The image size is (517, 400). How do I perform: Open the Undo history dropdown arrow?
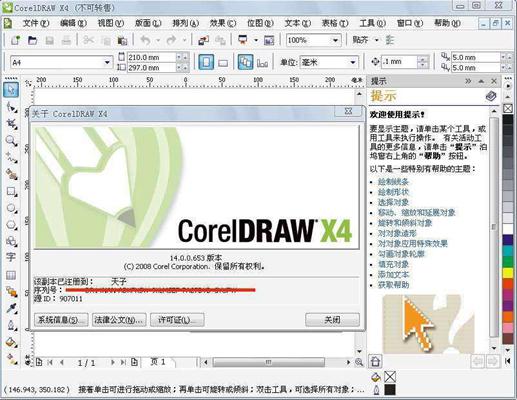coord(158,40)
